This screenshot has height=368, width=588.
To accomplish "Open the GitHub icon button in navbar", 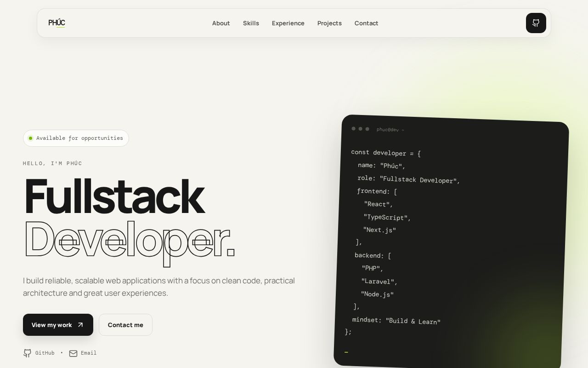I will click(536, 23).
